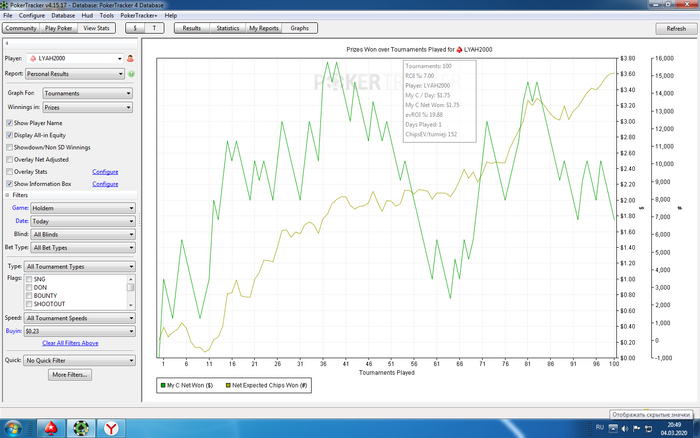Click the network icon in system tray

(x=648, y=428)
